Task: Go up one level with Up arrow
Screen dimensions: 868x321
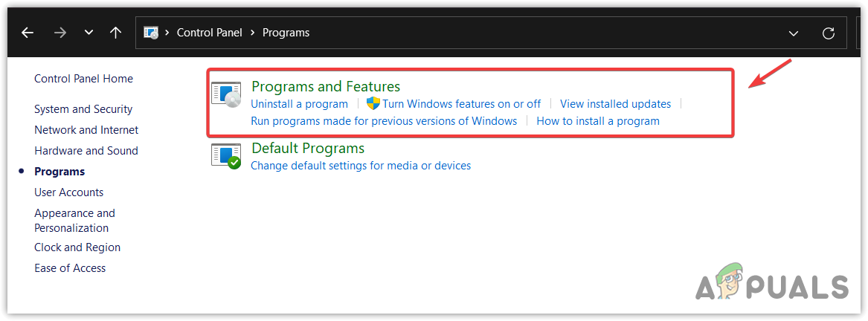Action: pyautogui.click(x=115, y=33)
